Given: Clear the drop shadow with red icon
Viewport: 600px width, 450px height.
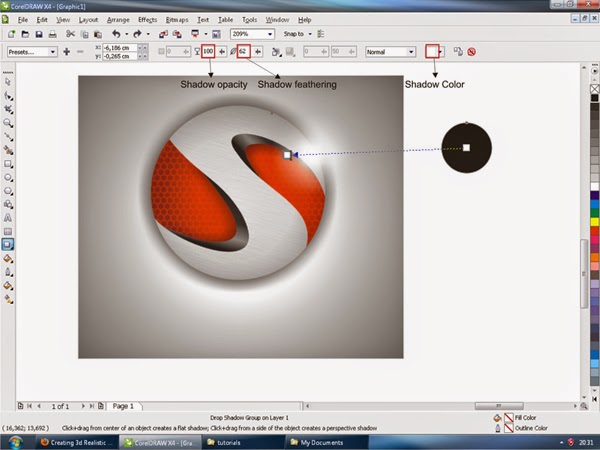Looking at the screenshot, I should [471, 52].
